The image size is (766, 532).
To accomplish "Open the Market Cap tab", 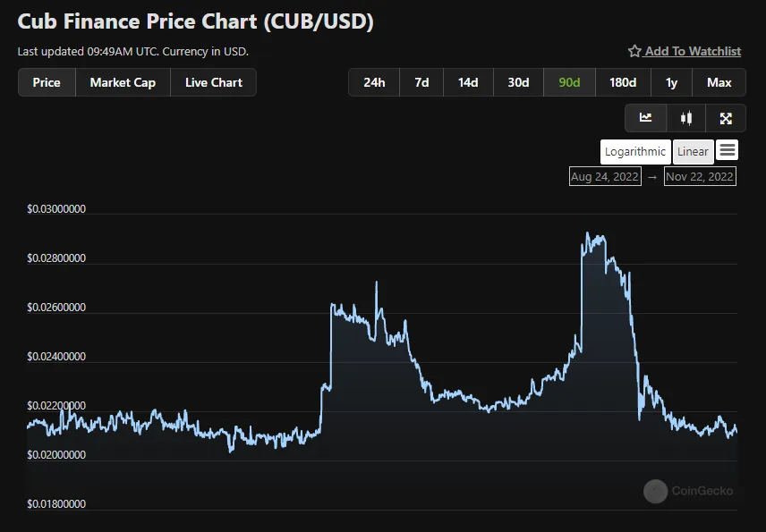I will 123,82.
